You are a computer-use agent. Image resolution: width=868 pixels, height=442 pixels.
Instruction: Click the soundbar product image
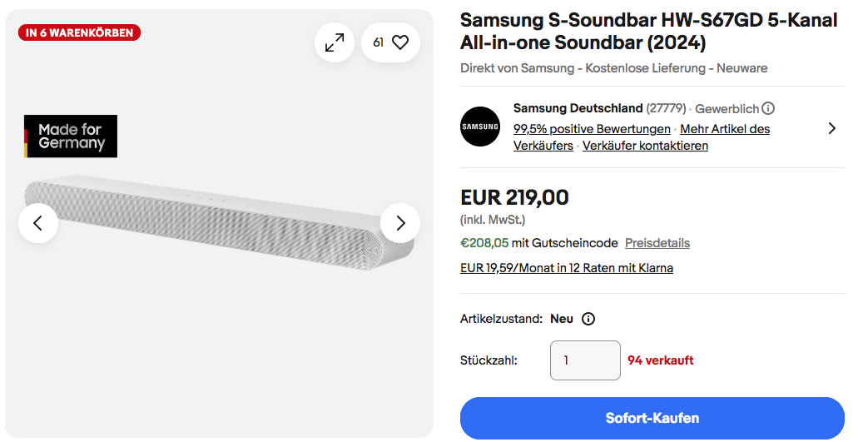point(218,223)
